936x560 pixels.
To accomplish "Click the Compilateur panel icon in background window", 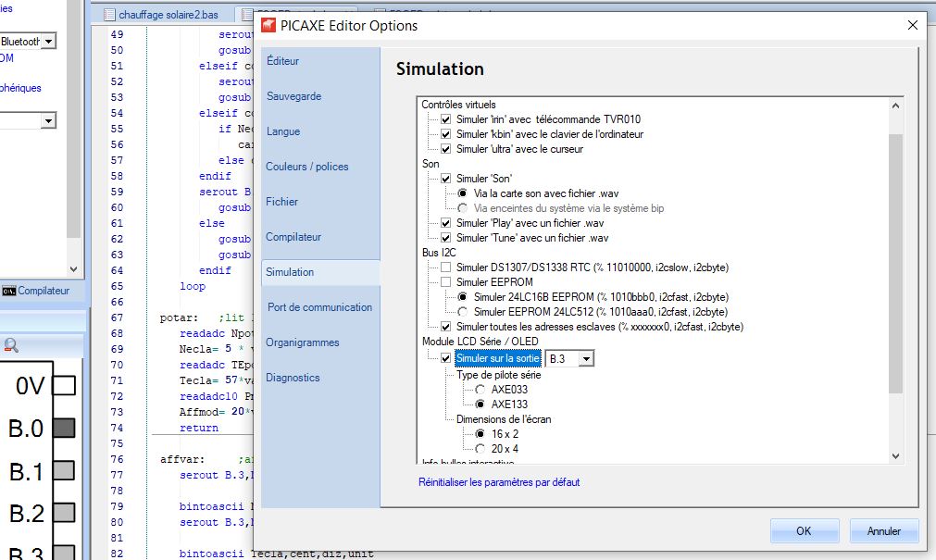I will pyautogui.click(x=9, y=291).
